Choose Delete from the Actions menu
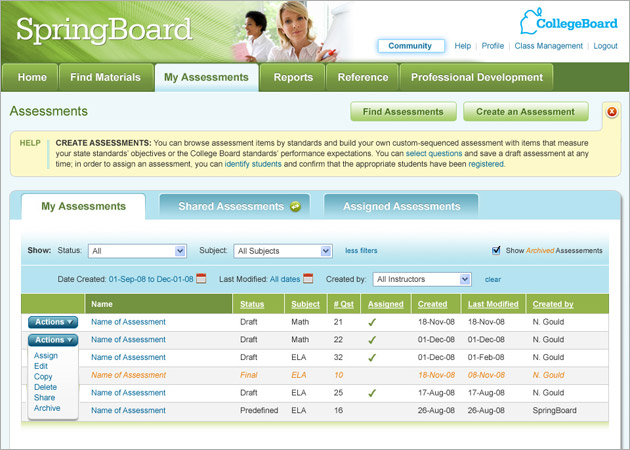 45,387
